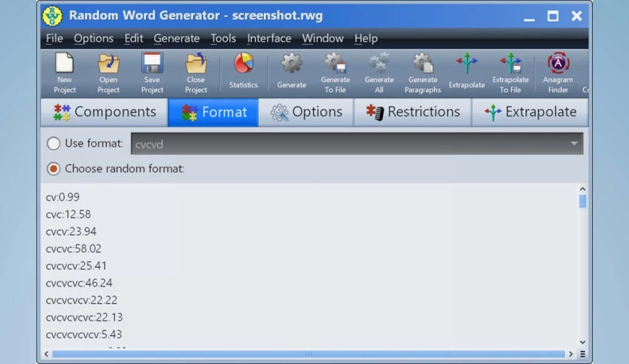The width and height of the screenshot is (629, 364).
Task: Click the cvcvcvcvcv:5.43 format line
Action: tap(84, 335)
